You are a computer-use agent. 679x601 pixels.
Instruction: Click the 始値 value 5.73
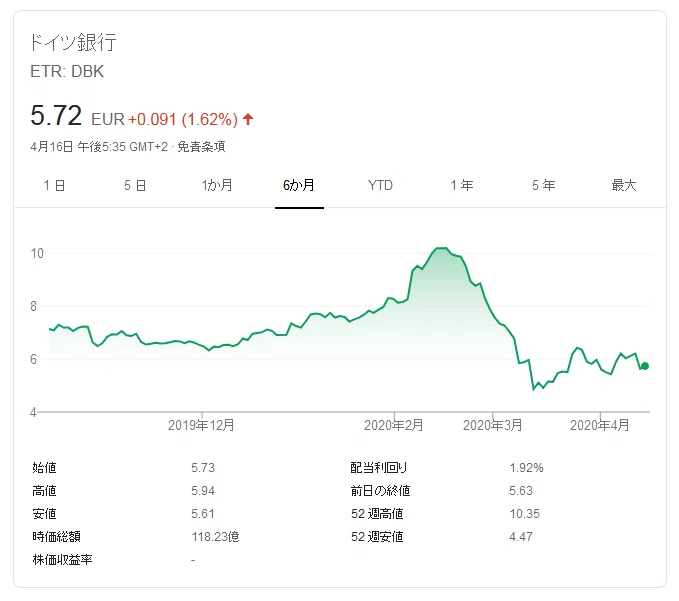pyautogui.click(x=203, y=468)
